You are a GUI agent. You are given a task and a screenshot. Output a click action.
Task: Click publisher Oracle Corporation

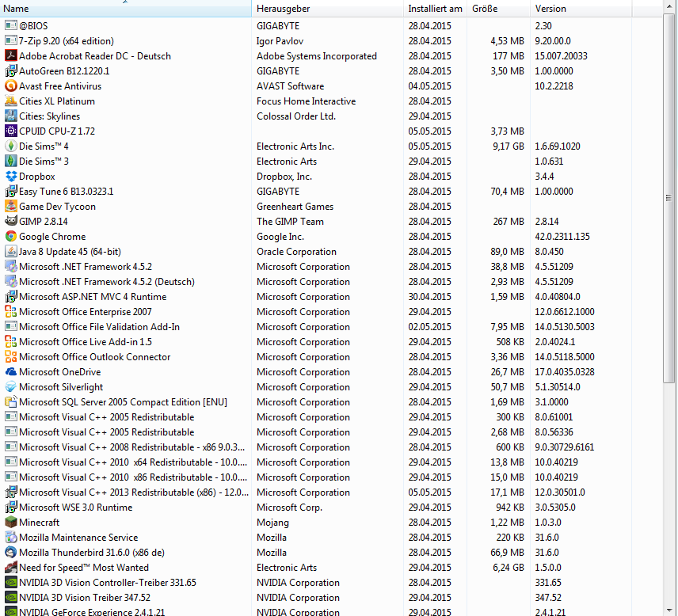tap(296, 251)
